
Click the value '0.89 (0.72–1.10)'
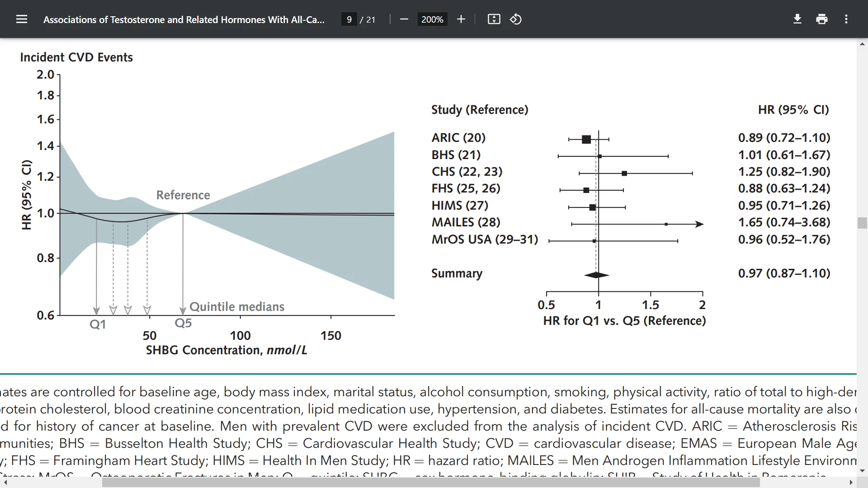point(784,138)
